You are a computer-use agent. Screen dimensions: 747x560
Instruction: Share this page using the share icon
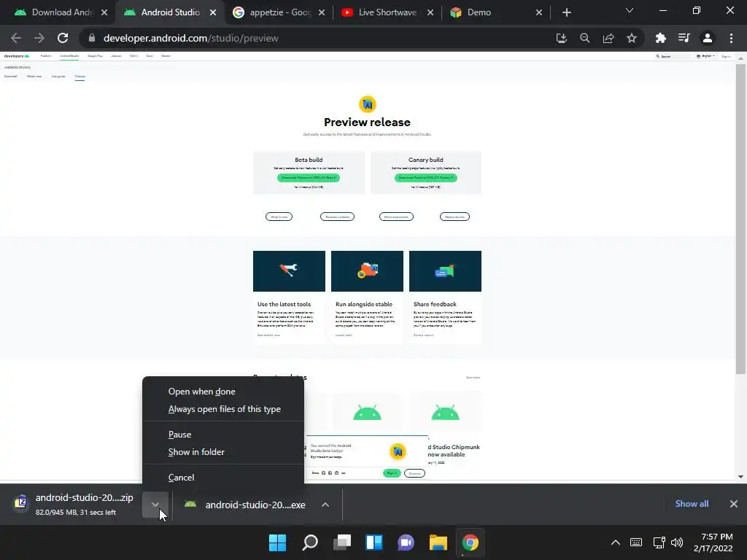click(x=608, y=38)
